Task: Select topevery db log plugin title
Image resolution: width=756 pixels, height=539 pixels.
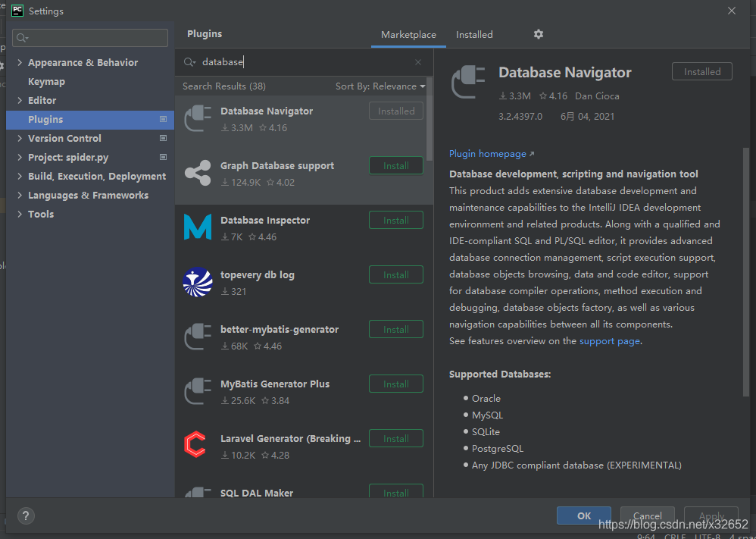Action: click(x=258, y=274)
